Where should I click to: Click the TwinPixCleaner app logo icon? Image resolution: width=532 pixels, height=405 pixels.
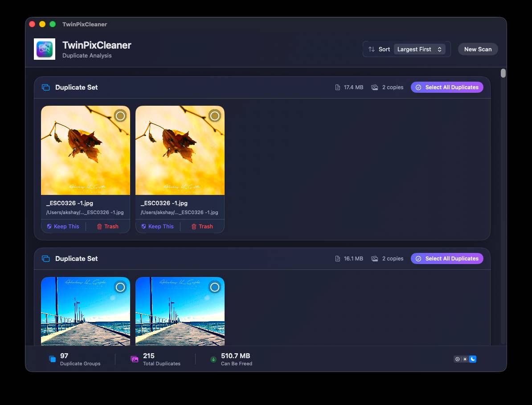[45, 49]
